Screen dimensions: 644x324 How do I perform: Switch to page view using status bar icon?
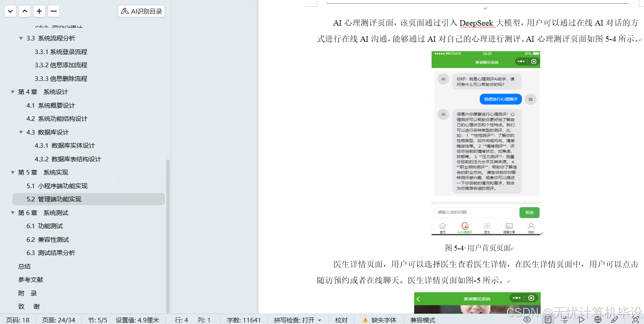(x=548, y=320)
